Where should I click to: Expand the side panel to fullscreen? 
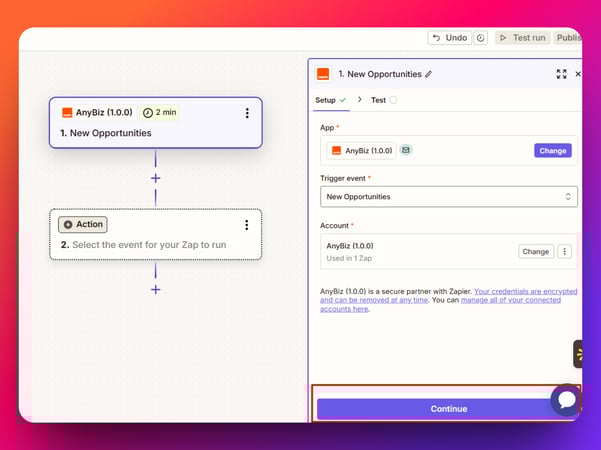(x=562, y=74)
